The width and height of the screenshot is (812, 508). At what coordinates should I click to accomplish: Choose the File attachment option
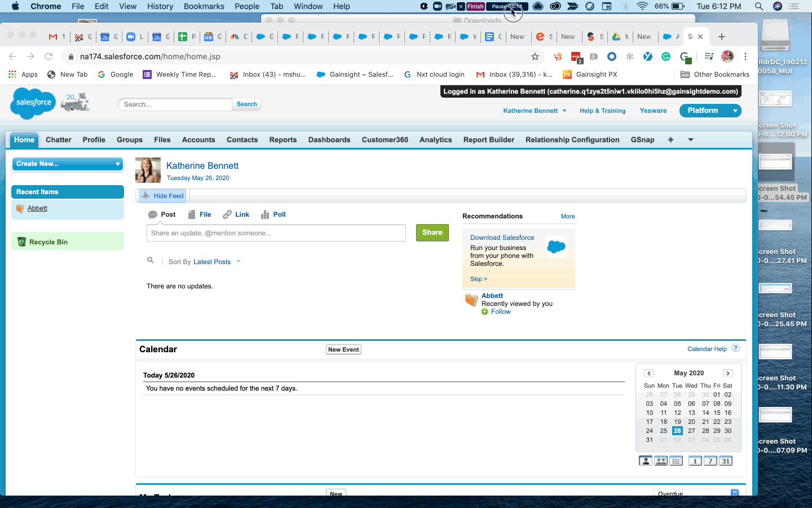point(200,214)
